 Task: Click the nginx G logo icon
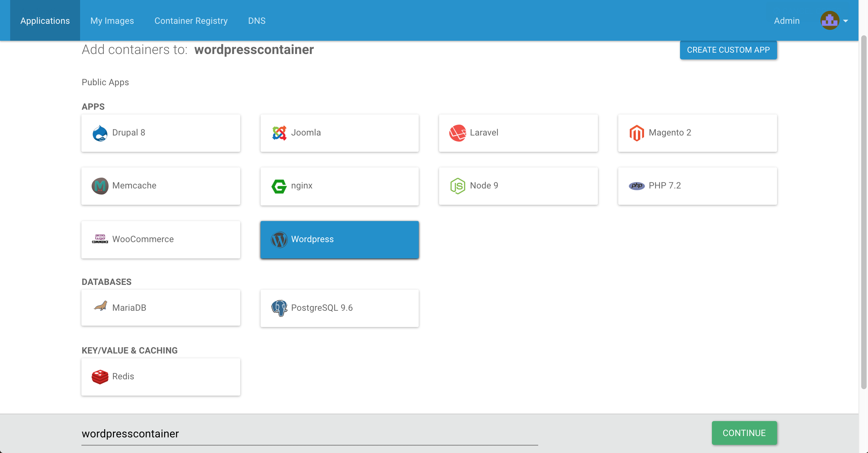tap(279, 186)
